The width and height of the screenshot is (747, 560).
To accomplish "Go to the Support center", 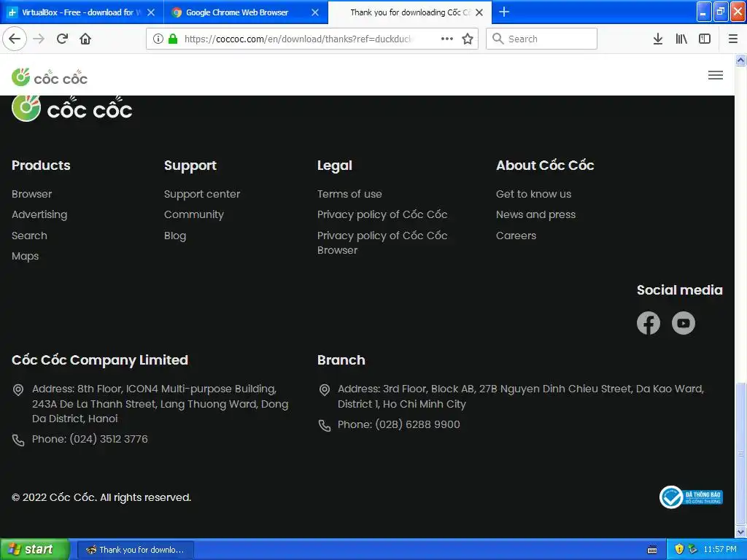I will click(x=202, y=194).
